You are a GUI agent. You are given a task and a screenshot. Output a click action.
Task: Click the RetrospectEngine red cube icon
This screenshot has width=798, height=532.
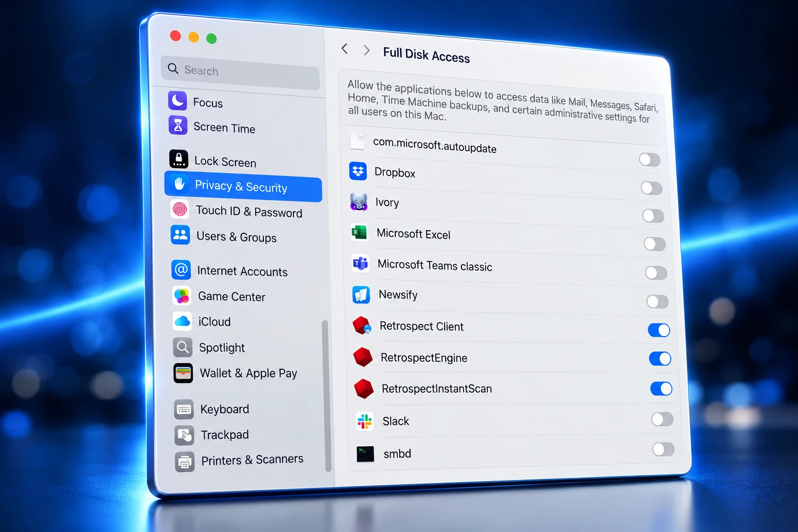[x=363, y=357]
